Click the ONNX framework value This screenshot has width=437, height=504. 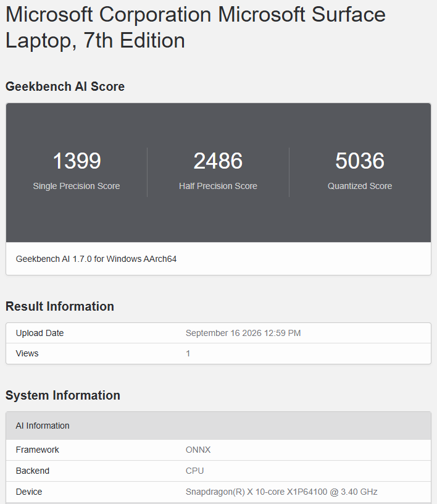point(198,450)
